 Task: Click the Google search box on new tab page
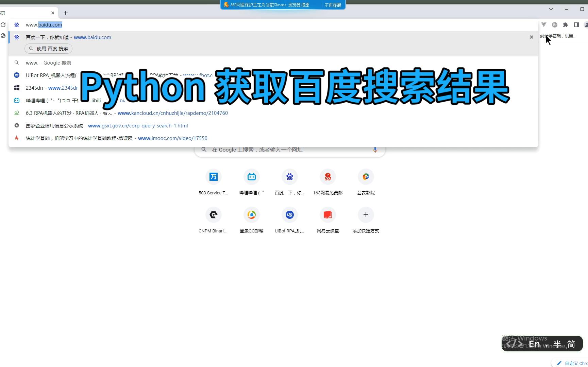click(290, 150)
